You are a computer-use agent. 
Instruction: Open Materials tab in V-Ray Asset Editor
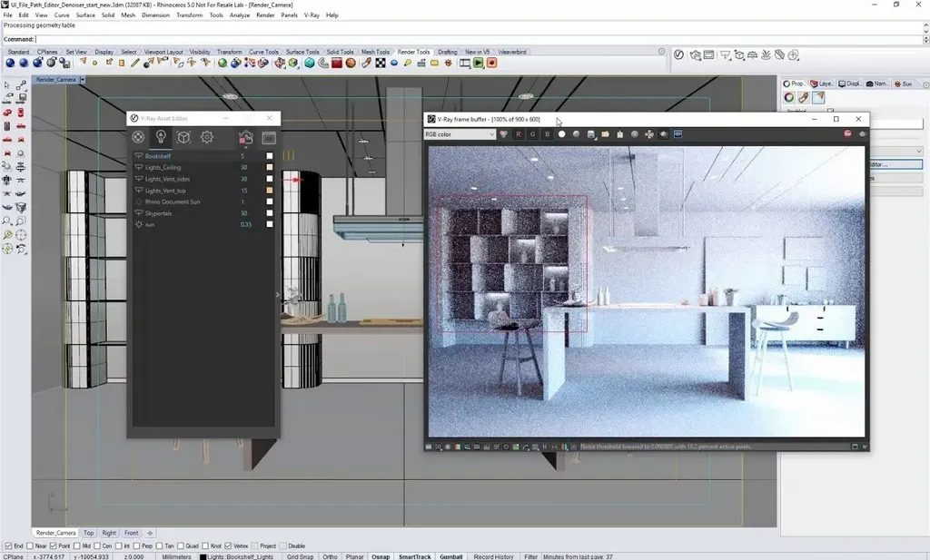(x=138, y=137)
